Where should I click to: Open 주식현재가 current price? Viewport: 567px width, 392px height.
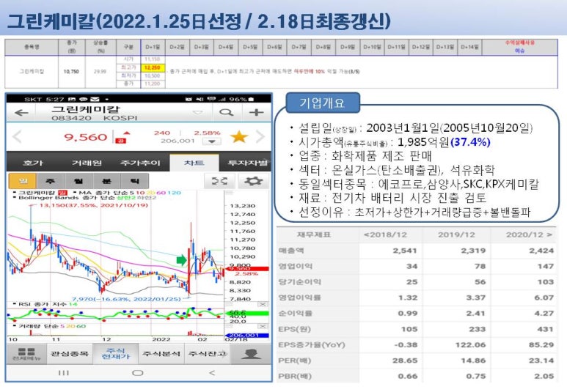point(116,354)
